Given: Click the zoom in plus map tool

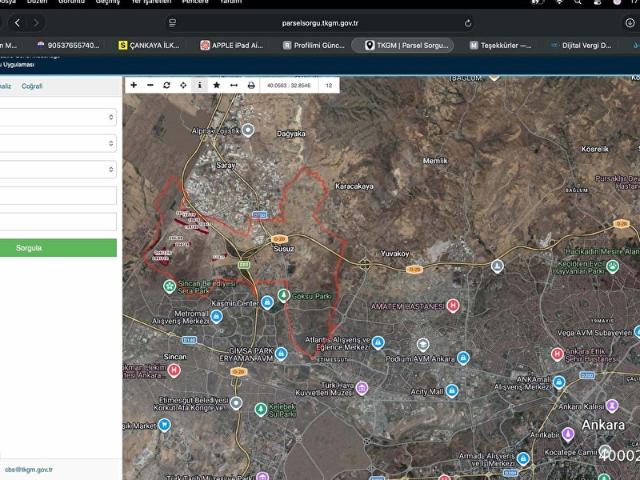Looking at the screenshot, I should coord(133,85).
